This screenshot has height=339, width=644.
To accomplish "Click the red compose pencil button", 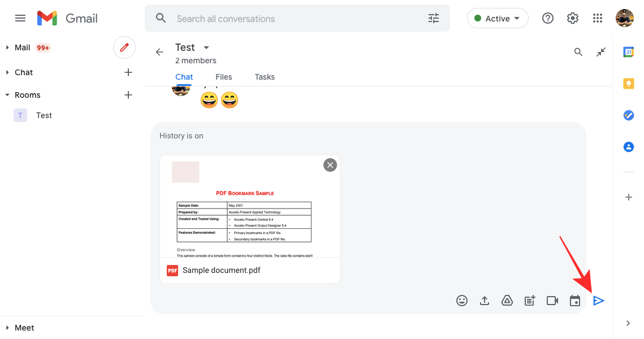I will (124, 47).
